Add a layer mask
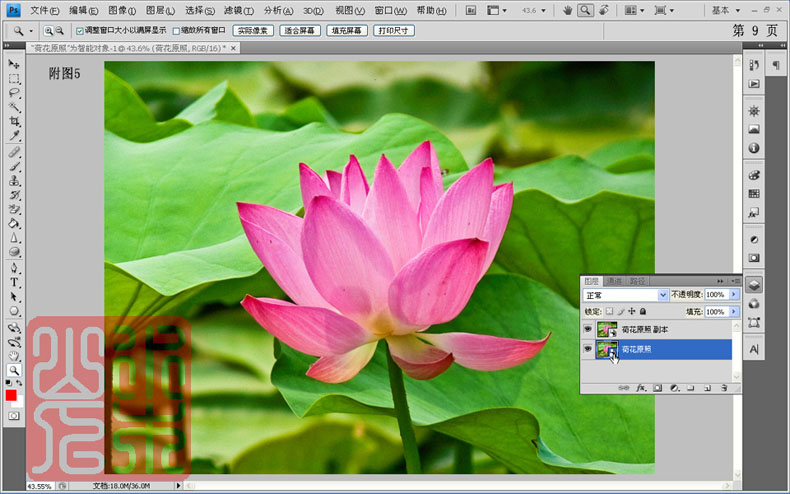This screenshot has height=494, width=790. point(657,388)
